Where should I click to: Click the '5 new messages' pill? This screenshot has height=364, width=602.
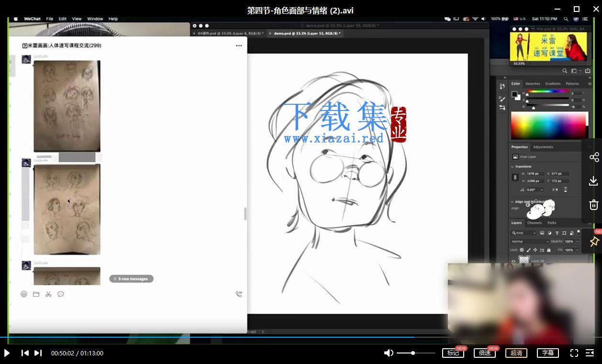pos(131,279)
